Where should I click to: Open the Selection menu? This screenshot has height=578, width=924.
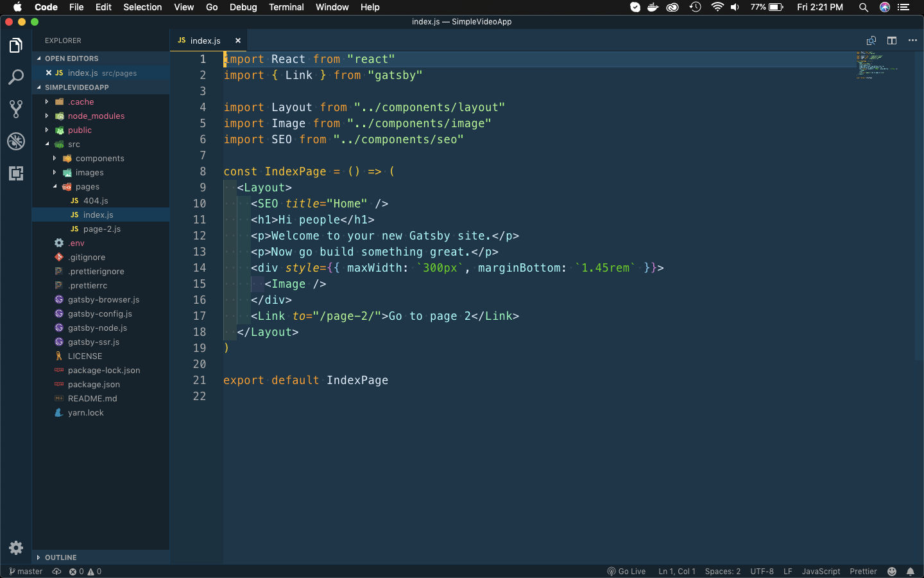pos(142,7)
